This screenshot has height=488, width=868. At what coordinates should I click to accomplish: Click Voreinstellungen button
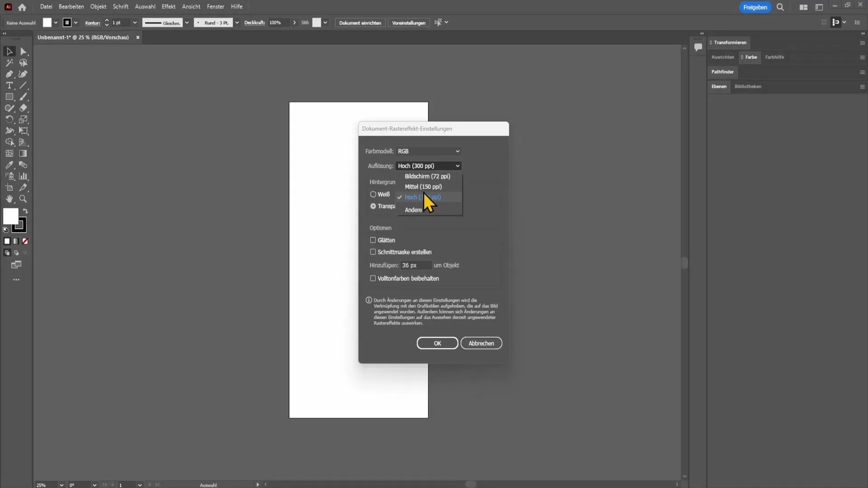(409, 23)
